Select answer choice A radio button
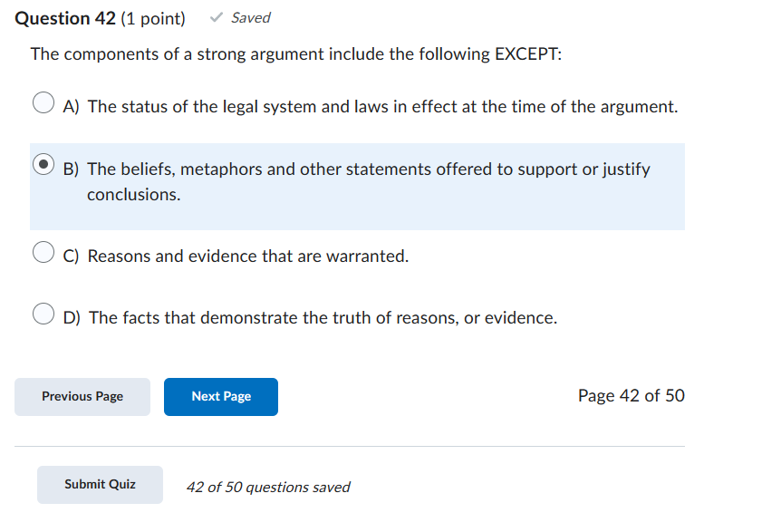The image size is (781, 532). [43, 102]
